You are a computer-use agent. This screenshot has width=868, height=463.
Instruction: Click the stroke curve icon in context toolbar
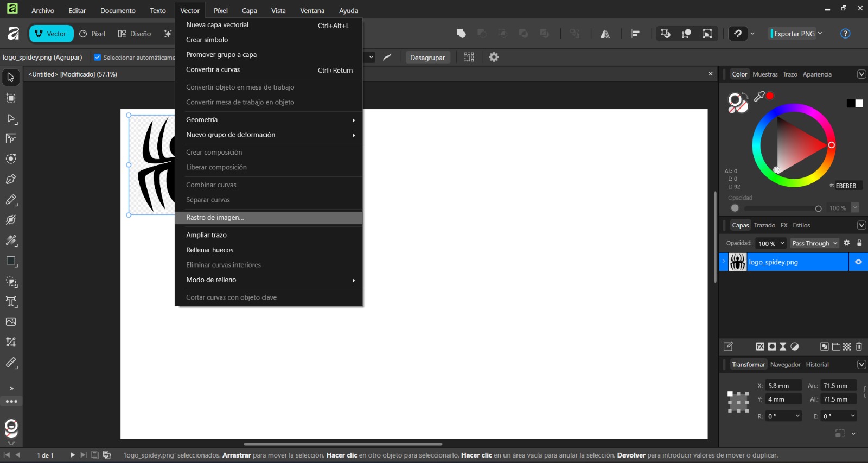pos(387,57)
